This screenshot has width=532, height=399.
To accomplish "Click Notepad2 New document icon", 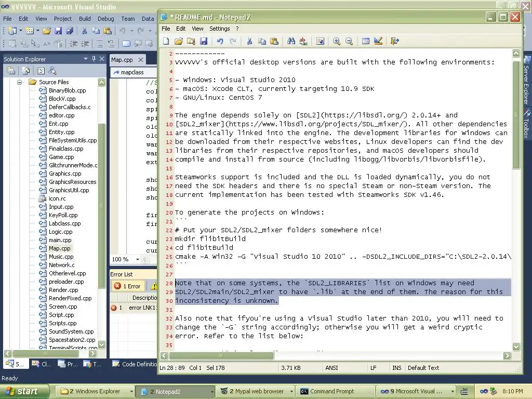I will click(166, 41).
